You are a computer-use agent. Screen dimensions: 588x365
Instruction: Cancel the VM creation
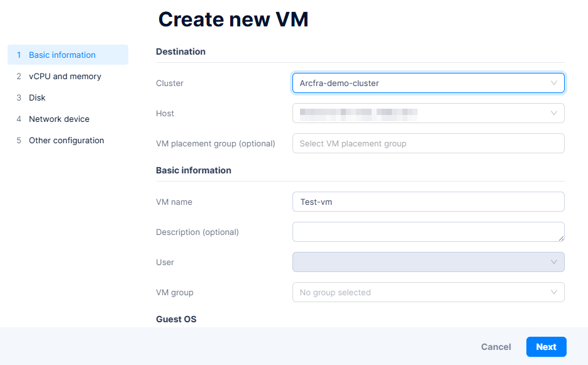coord(496,347)
